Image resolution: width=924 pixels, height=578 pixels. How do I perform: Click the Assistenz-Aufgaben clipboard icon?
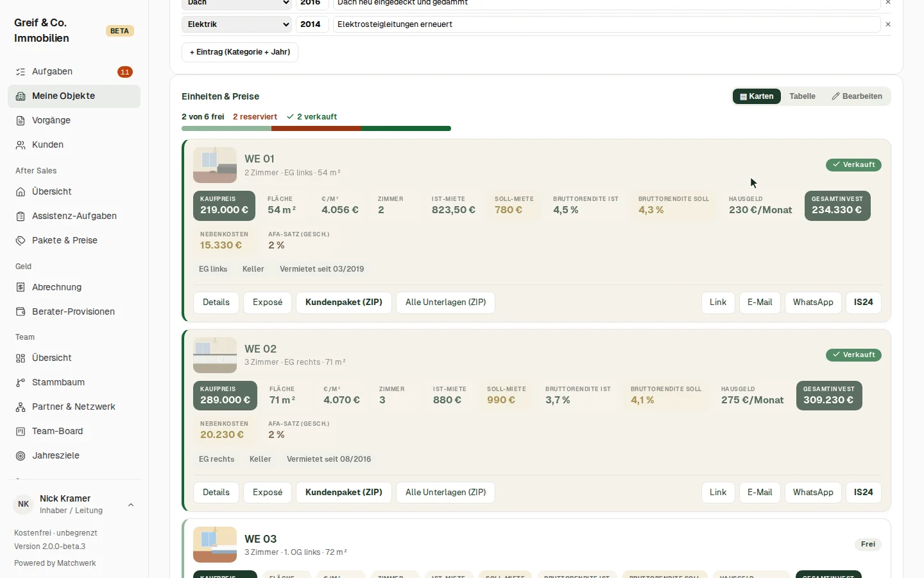[x=21, y=216]
